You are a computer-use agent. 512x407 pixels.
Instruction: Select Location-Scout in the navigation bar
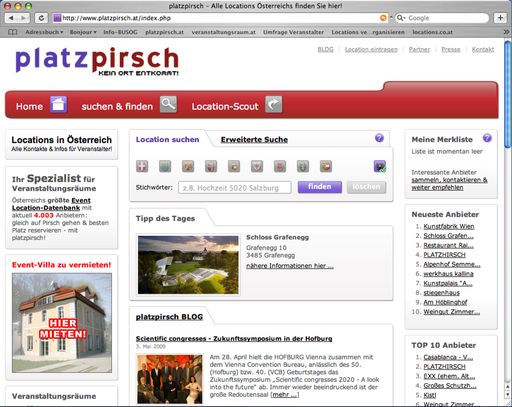[225, 106]
